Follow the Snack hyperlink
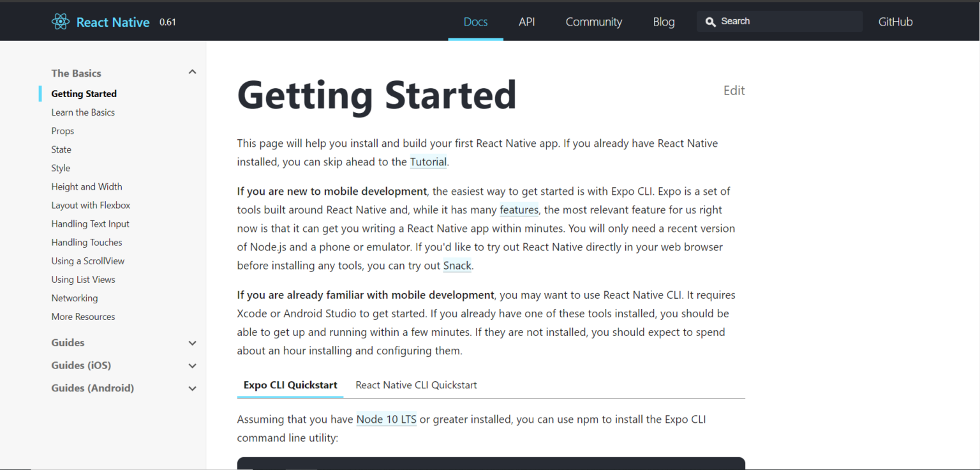980x470 pixels. [x=457, y=265]
